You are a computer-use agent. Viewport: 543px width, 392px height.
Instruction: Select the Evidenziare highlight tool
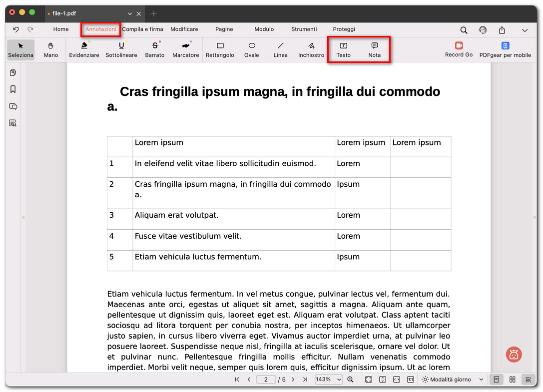tap(84, 49)
